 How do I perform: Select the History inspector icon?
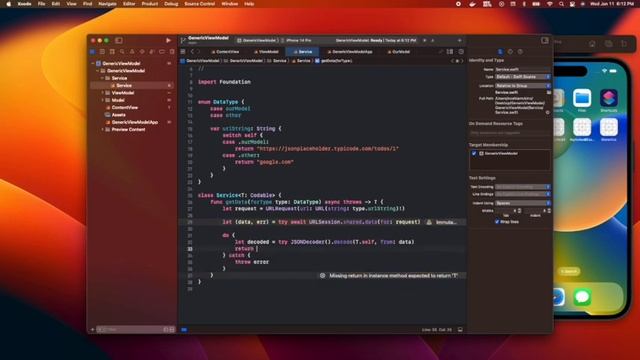pos(510,52)
